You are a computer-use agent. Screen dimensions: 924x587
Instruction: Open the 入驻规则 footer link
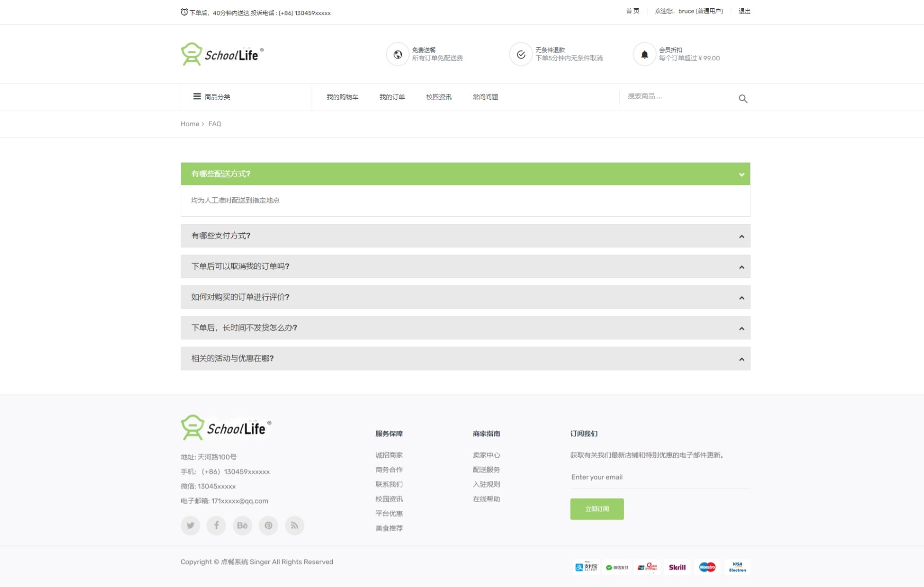point(486,484)
